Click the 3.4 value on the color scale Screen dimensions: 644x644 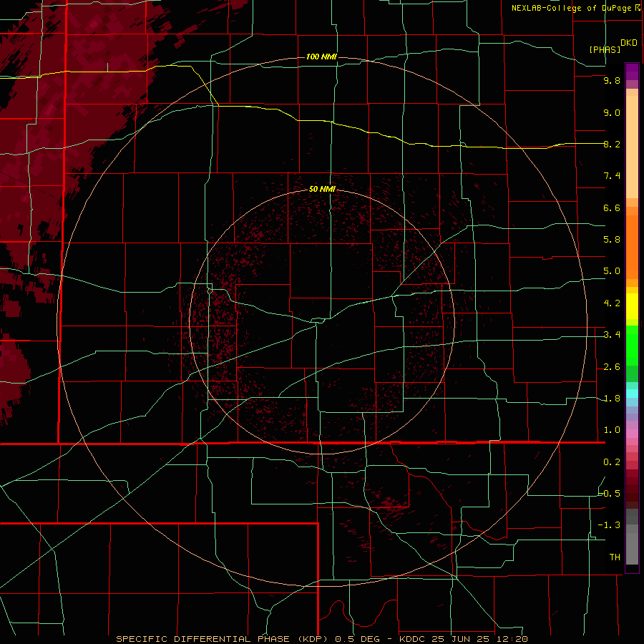[x=612, y=335]
